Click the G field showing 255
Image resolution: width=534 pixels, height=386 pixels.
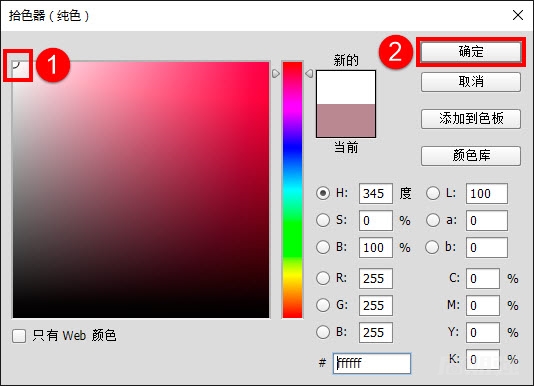(x=376, y=305)
